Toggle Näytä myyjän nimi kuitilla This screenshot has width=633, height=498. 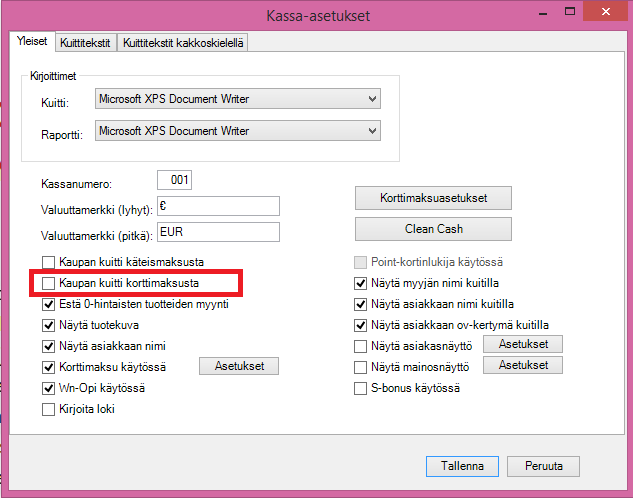tap(361, 283)
